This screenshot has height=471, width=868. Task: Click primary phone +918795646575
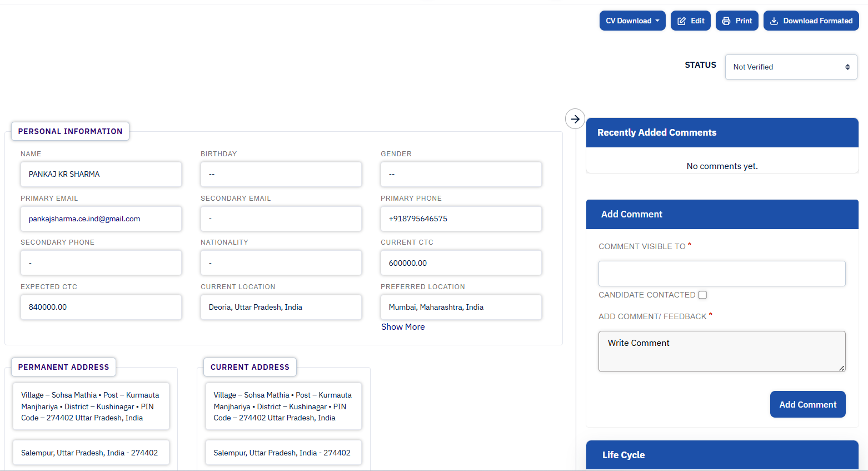tap(461, 219)
